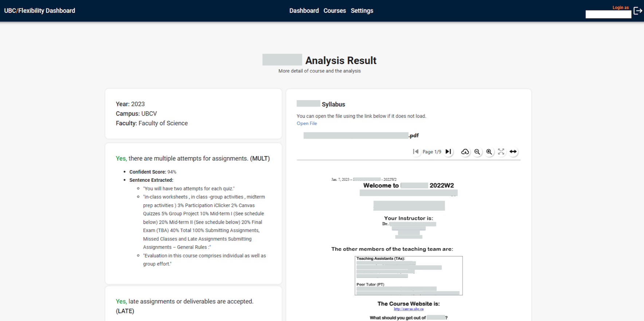Select the Analysis Result heading

tap(341, 60)
